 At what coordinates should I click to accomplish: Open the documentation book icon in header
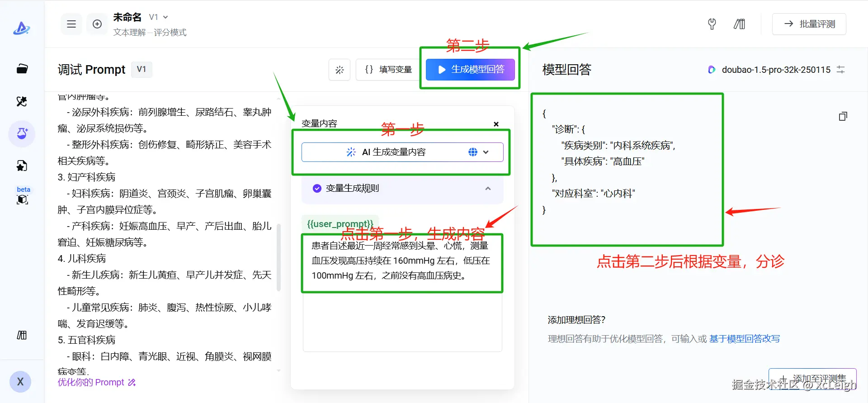click(x=739, y=24)
